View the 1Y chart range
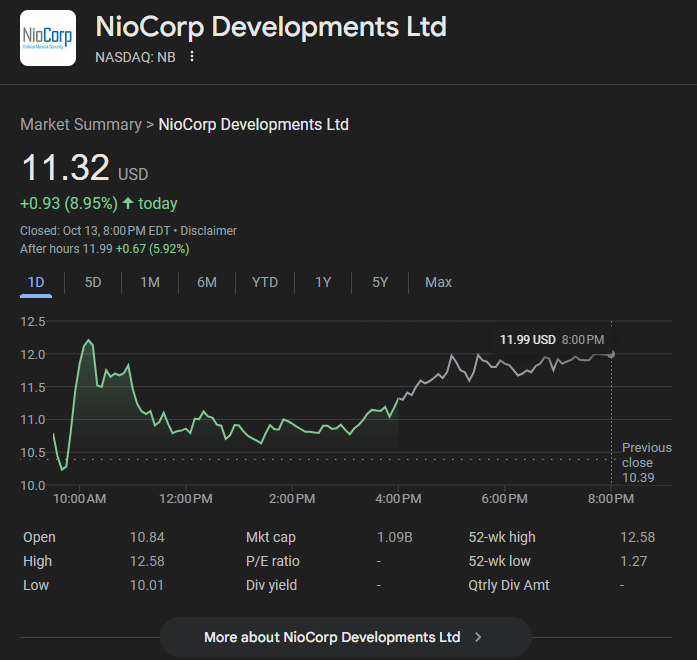This screenshot has height=660, width=697. pyautogui.click(x=323, y=282)
